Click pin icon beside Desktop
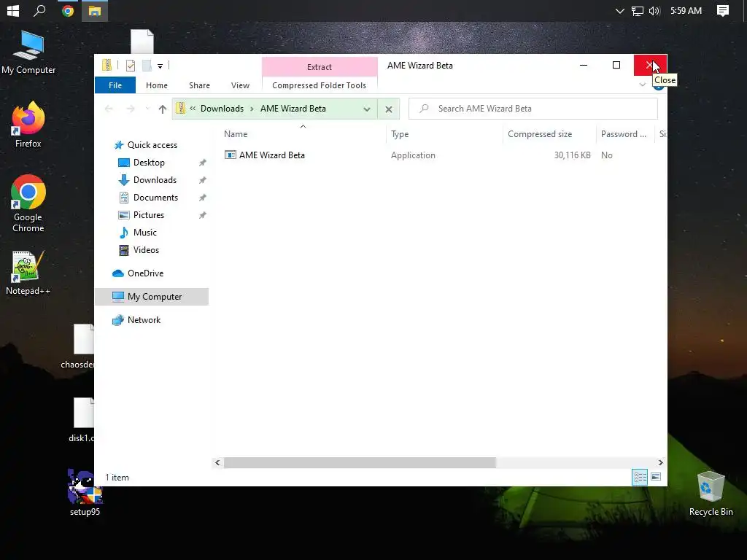 [203, 163]
